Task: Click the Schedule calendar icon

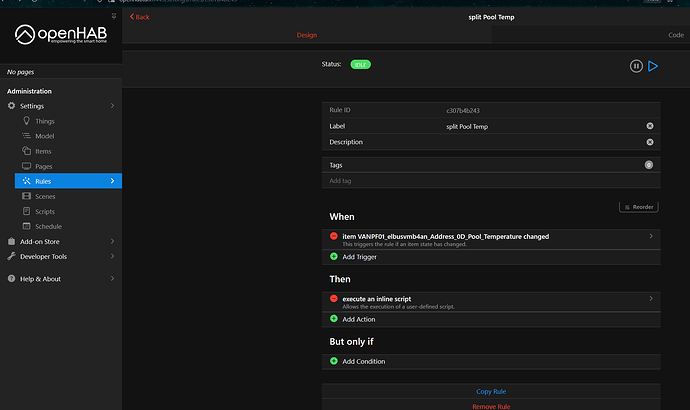Action: (26, 226)
